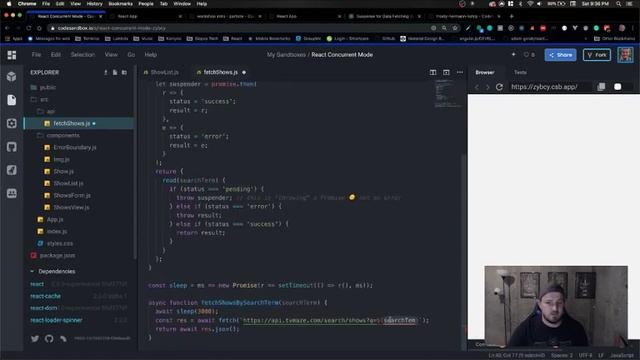The image size is (640, 360).
Task: Open ShowList.js in the file tree
Action: click(x=68, y=183)
